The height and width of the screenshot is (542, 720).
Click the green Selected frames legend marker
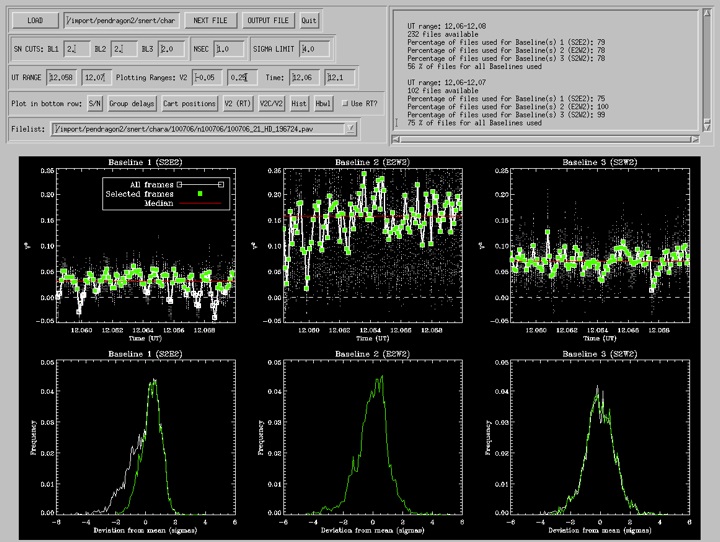pos(200,194)
